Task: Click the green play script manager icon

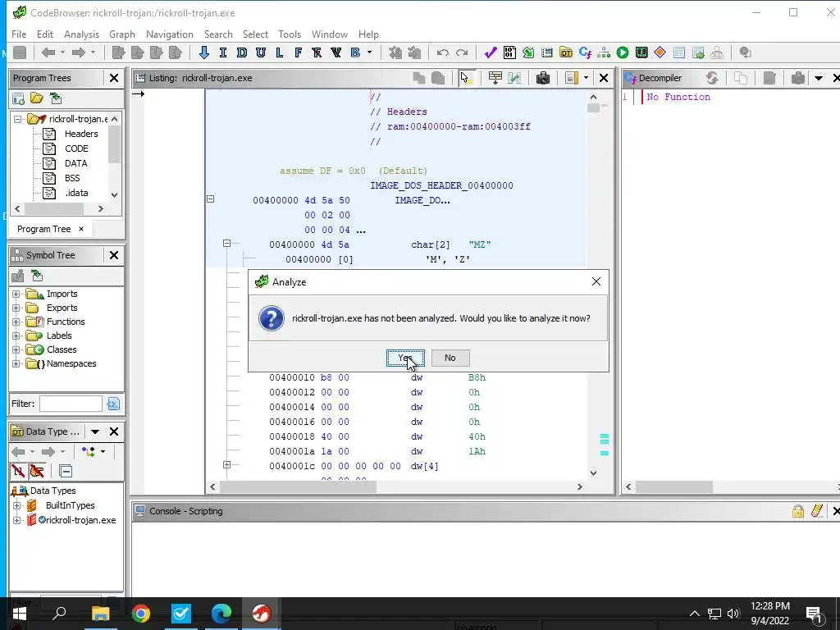Action: pos(623,52)
